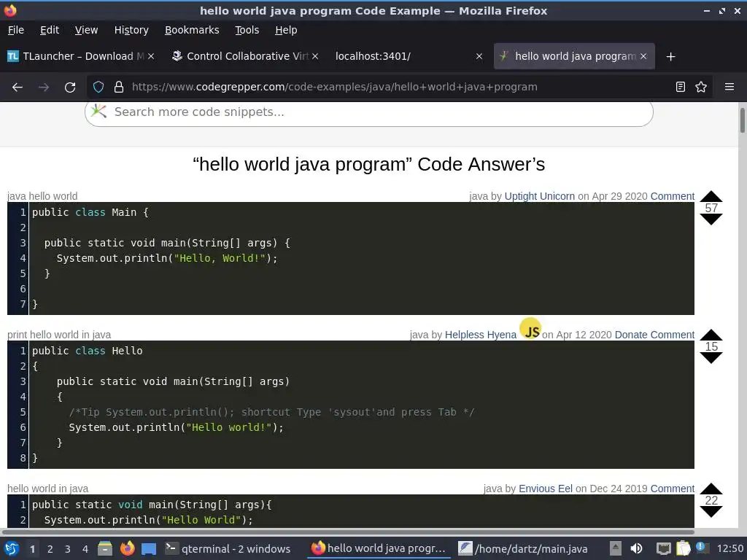Click the 'Search more code snippets...' field

(368, 112)
